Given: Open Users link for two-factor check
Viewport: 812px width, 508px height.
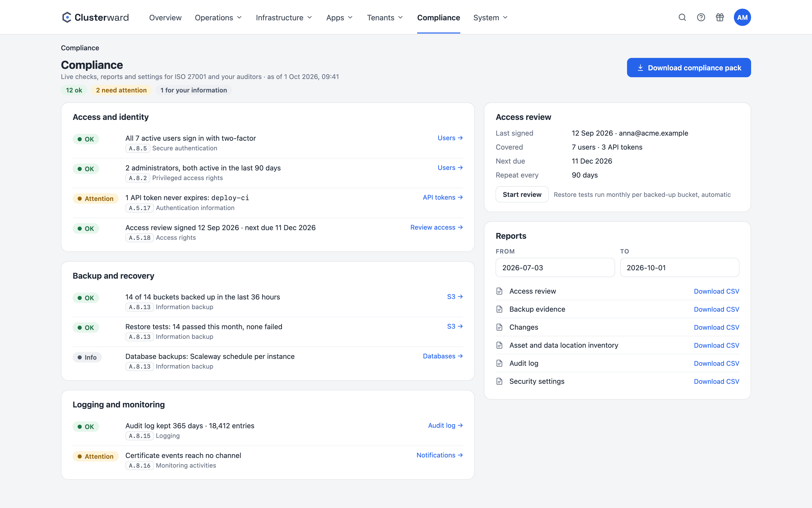Looking at the screenshot, I should (x=450, y=138).
